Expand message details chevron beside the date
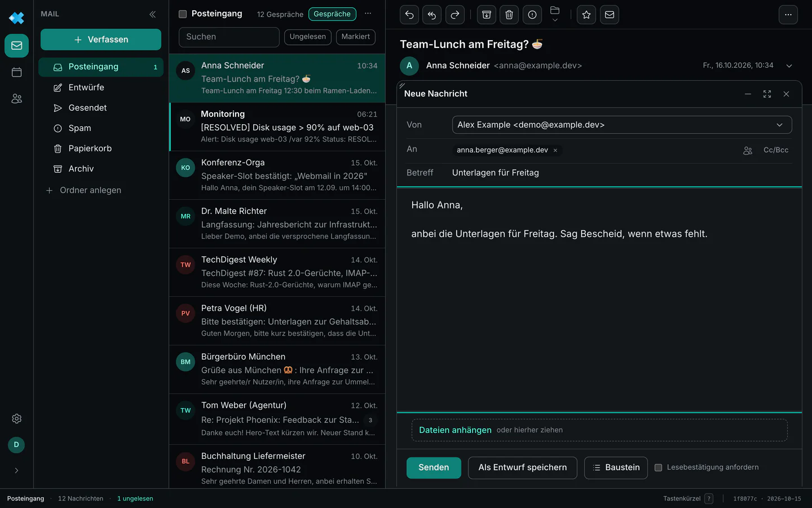The width and height of the screenshot is (812, 508). coord(789,65)
